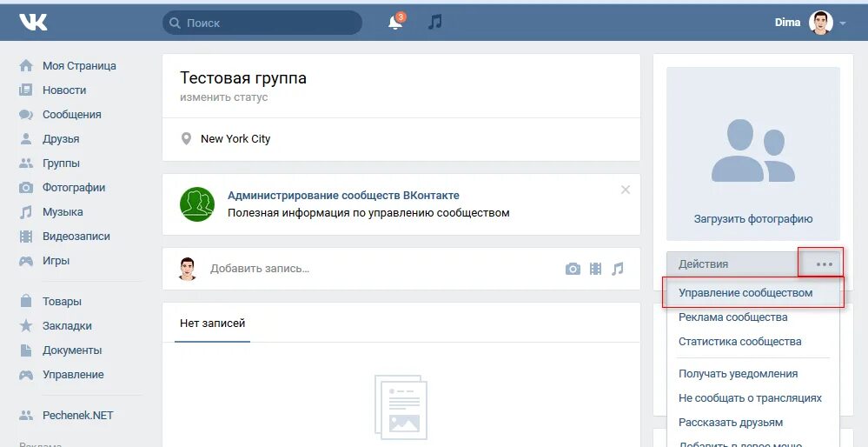Image resolution: width=868 pixels, height=447 pixels.
Task: Dismiss the administration info banner
Action: (x=626, y=190)
